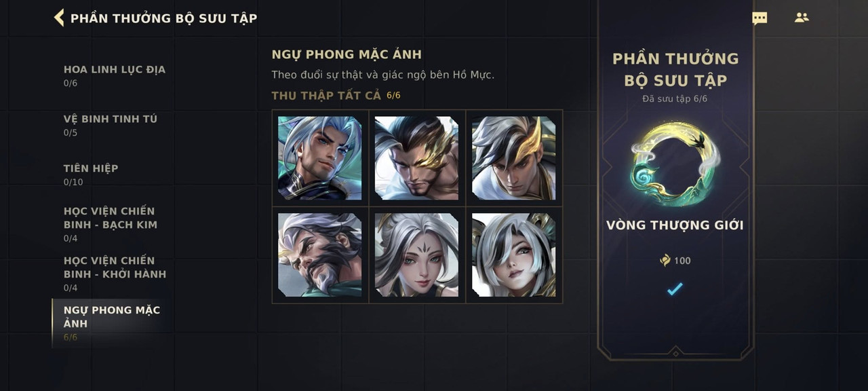Open the chat speech-bubble icon
The image size is (868, 391).
click(759, 18)
